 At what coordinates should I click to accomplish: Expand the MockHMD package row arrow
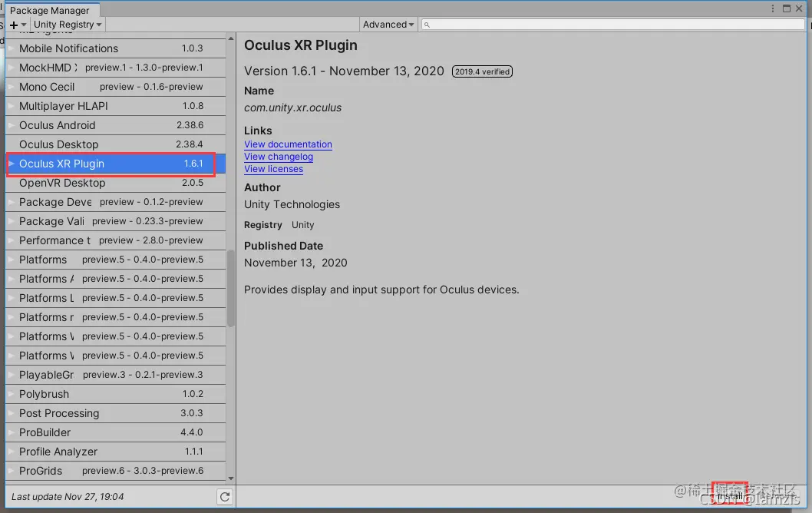click(x=12, y=68)
